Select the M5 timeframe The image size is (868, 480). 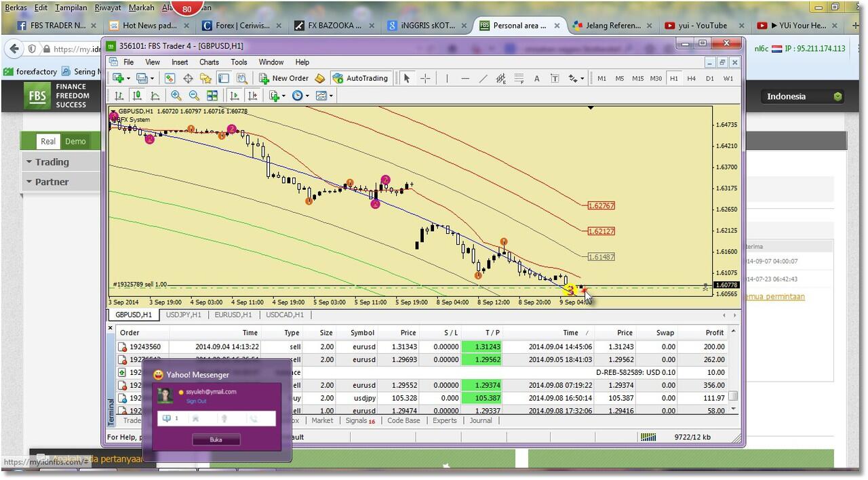coord(620,78)
